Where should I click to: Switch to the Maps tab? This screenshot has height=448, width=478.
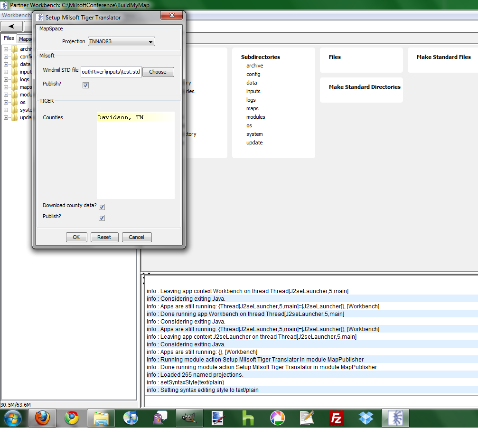pos(25,39)
